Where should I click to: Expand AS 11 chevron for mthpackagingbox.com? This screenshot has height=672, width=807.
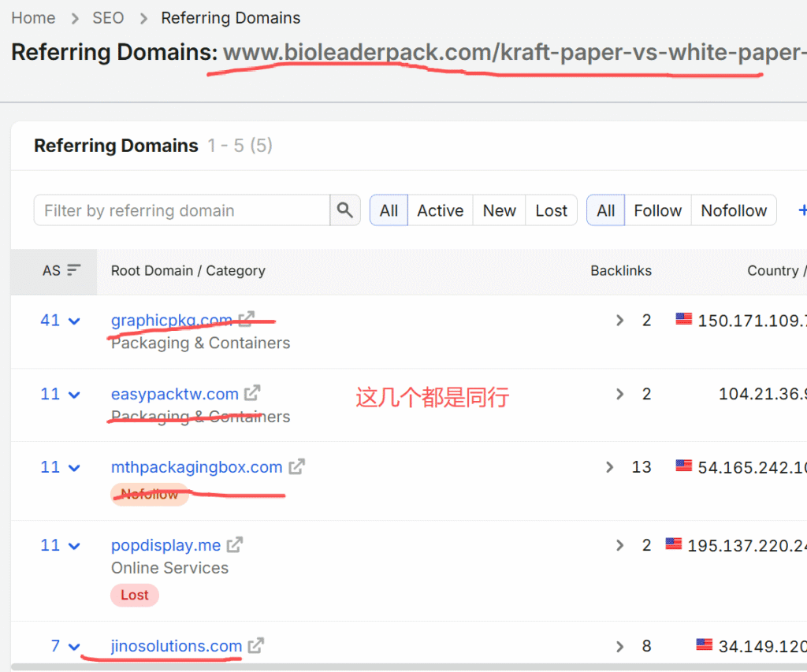point(74,468)
